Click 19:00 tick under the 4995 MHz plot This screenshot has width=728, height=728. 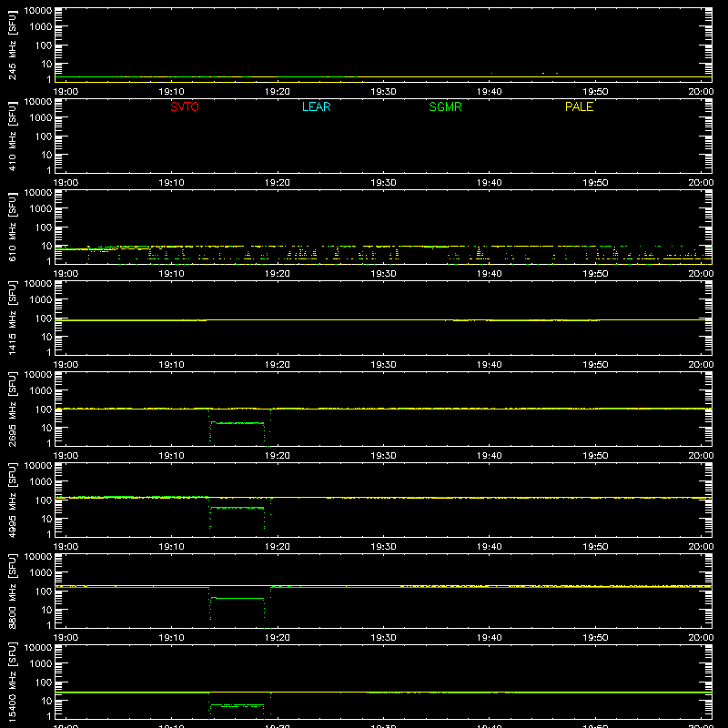(66, 547)
